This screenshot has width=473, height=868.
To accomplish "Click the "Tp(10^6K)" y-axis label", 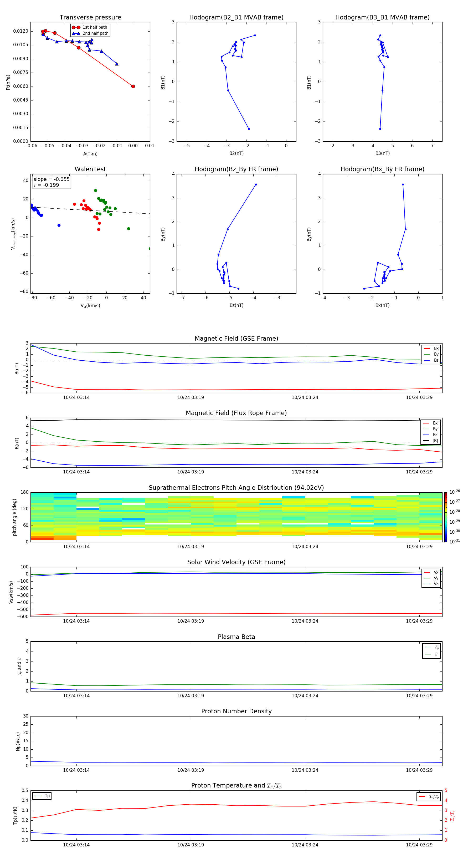I will [15, 816].
